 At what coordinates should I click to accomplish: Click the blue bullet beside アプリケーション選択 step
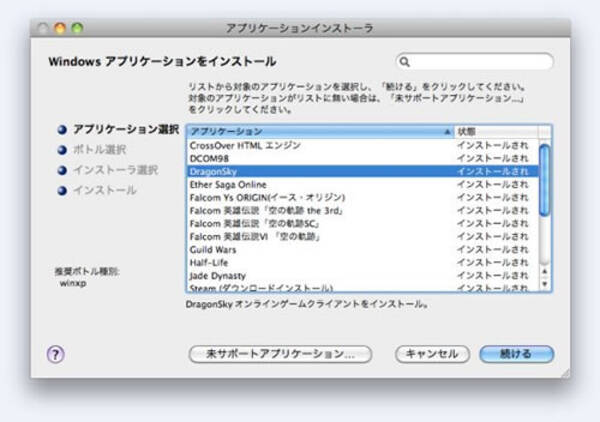point(62,130)
